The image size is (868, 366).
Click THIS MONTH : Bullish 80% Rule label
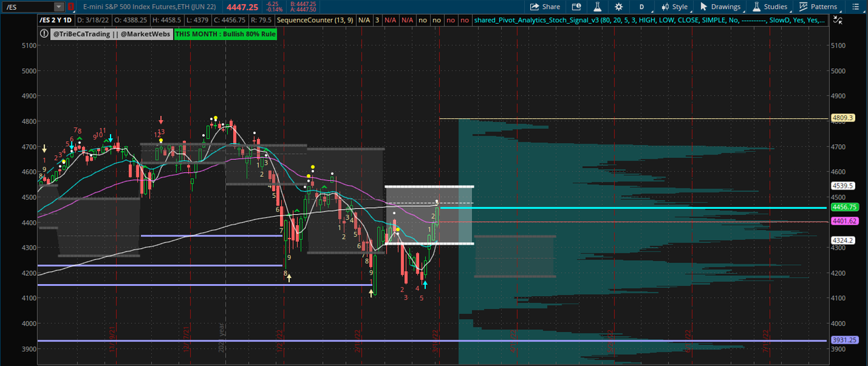pyautogui.click(x=225, y=33)
